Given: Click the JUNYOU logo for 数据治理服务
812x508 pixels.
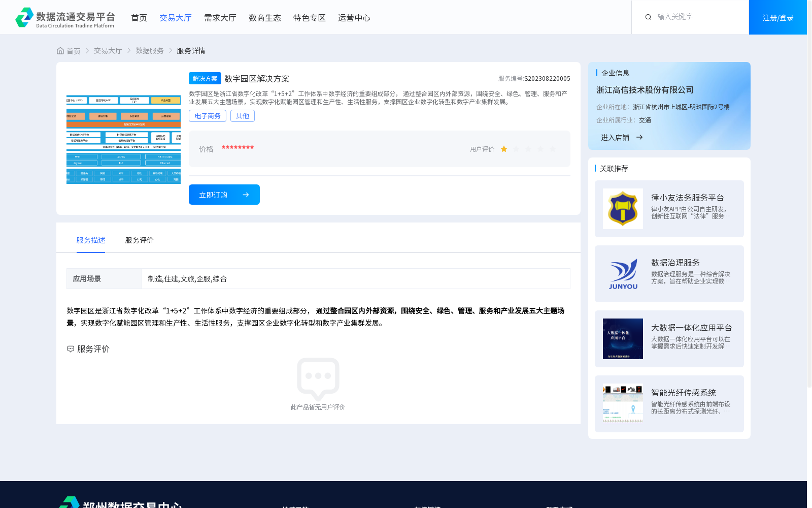Looking at the screenshot, I should 623,274.
